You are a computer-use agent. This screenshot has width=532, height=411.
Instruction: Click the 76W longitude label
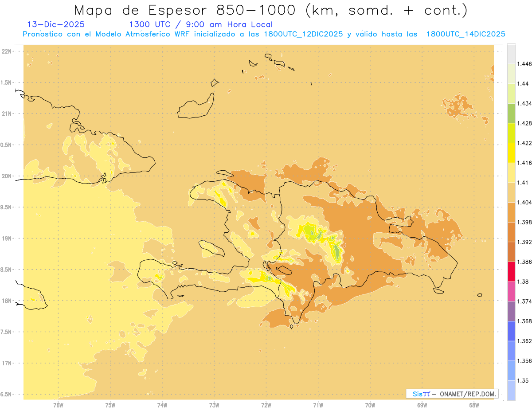58,405
